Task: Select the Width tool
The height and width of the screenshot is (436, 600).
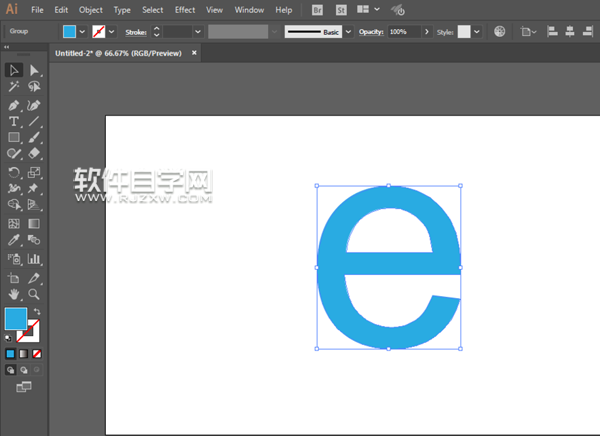Action: (x=14, y=188)
